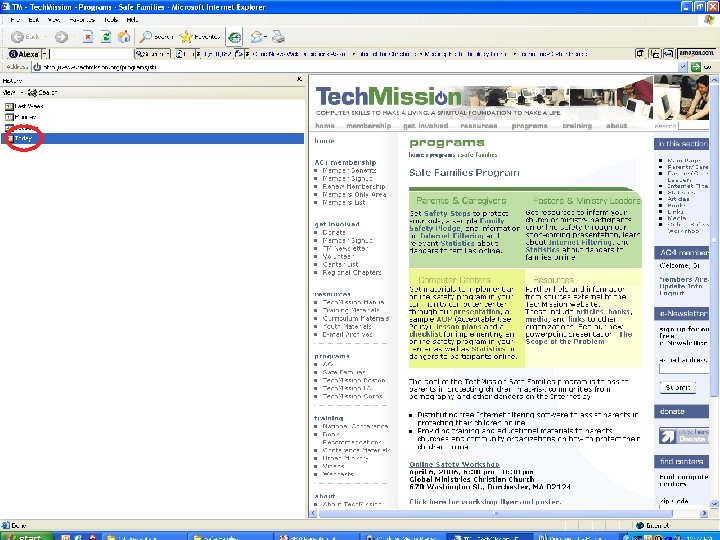Click the site search field beside about
The width and height of the screenshot is (720, 540).
point(694,126)
